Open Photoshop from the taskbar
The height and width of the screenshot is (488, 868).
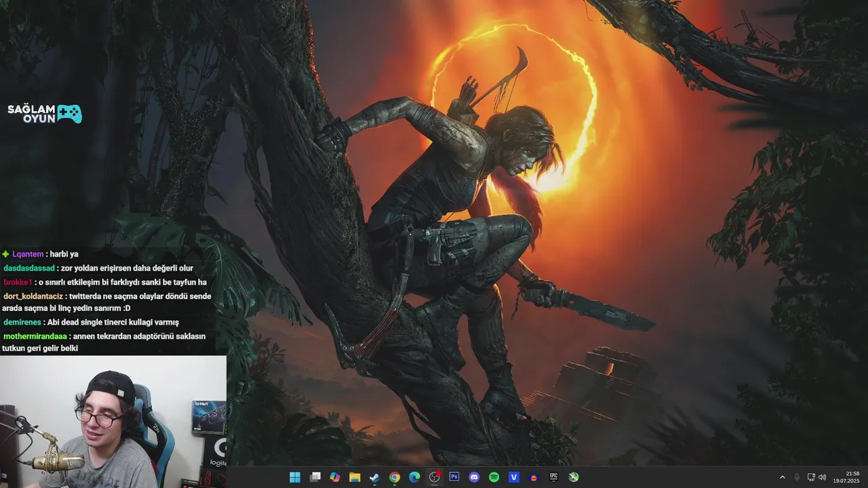[454, 477]
